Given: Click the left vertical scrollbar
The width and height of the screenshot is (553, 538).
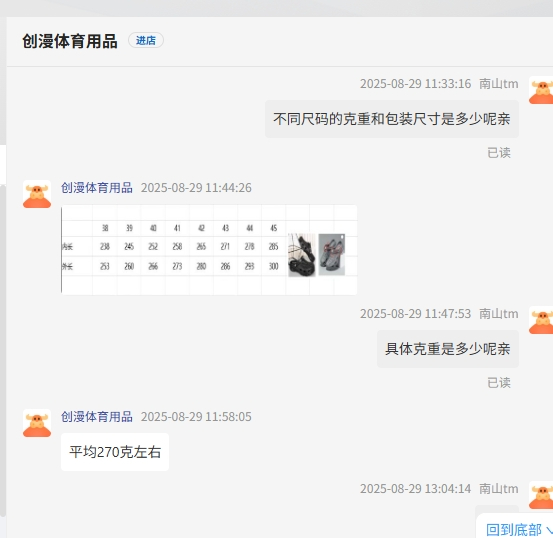Looking at the screenshot, I should pyautogui.click(x=3, y=351).
